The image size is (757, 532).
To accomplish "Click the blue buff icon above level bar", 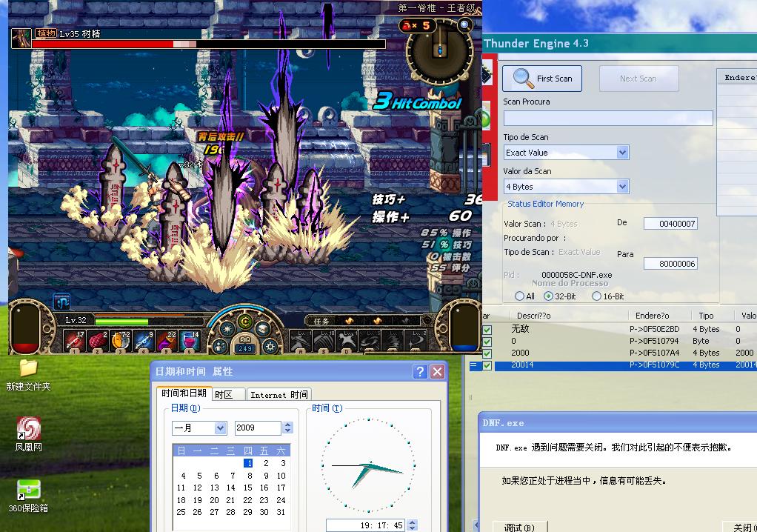I will (61, 302).
